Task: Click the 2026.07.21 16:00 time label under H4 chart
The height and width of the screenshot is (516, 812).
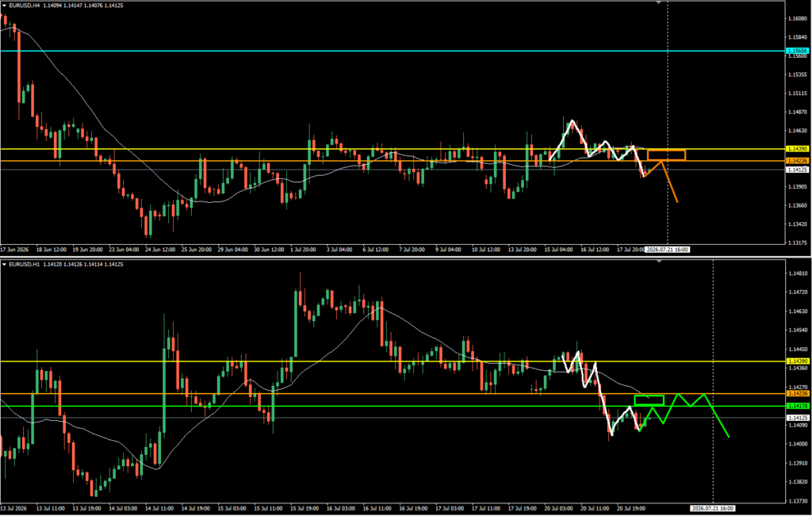Action: 668,250
